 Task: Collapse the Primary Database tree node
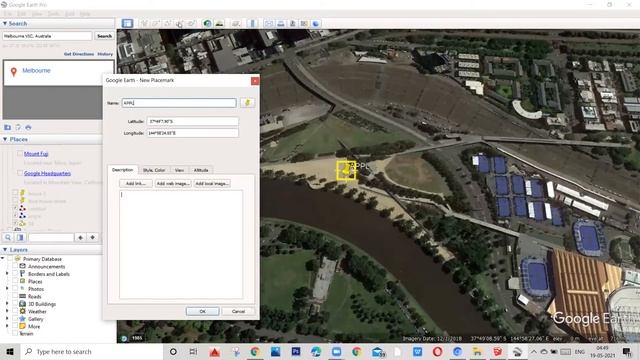pyautogui.click(x=3, y=259)
